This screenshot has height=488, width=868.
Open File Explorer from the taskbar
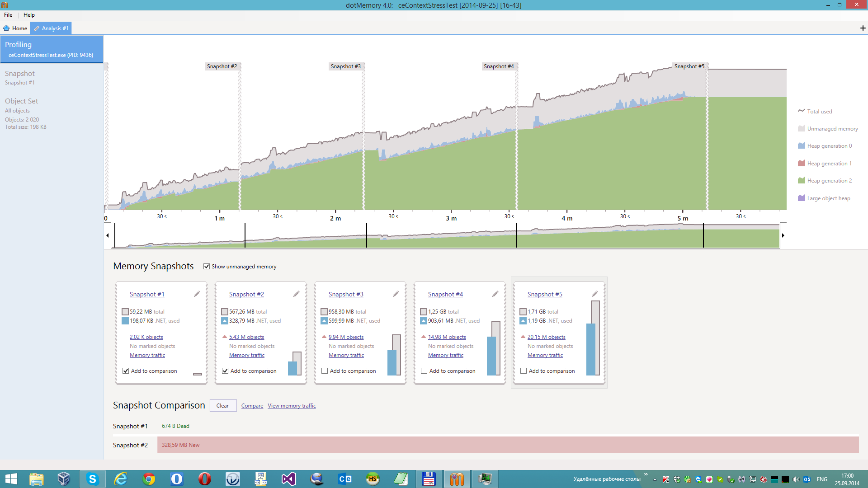pyautogui.click(x=36, y=479)
